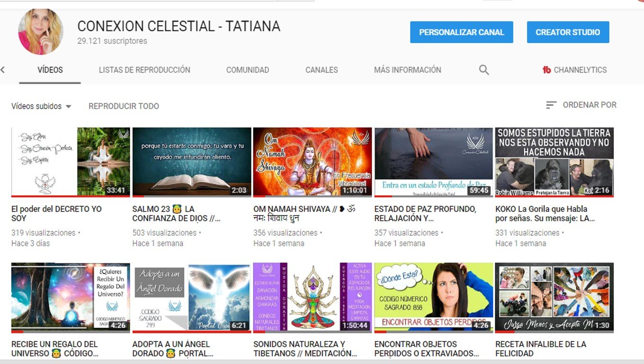Image resolution: width=644 pixels, height=364 pixels.
Task: Click the 59:45 duration badge
Action: point(479,190)
